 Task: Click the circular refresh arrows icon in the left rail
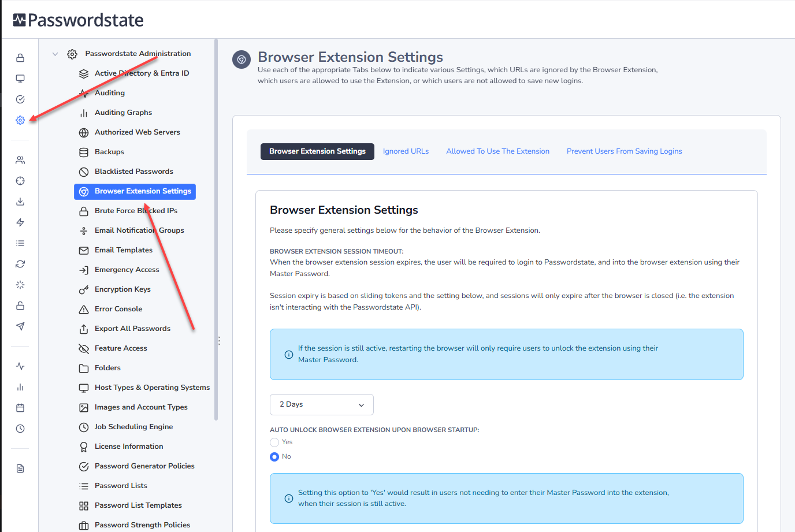click(x=20, y=264)
